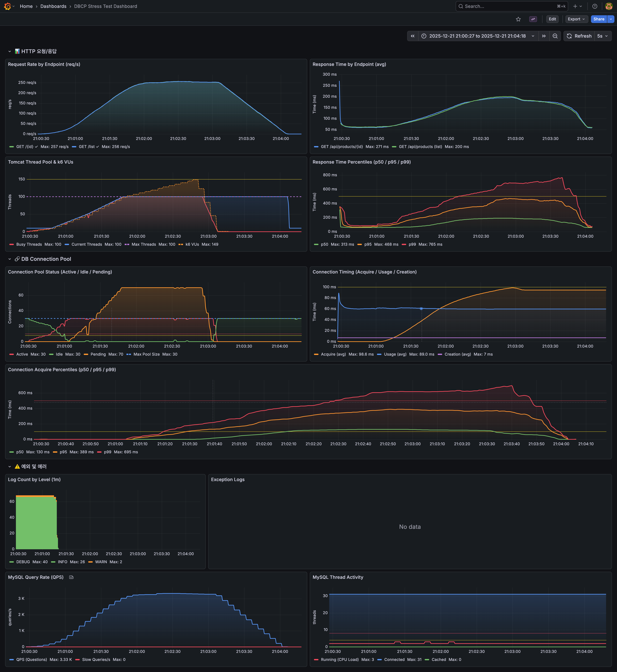617x672 pixels.
Task: Shift time range forward
Action: tap(544, 36)
